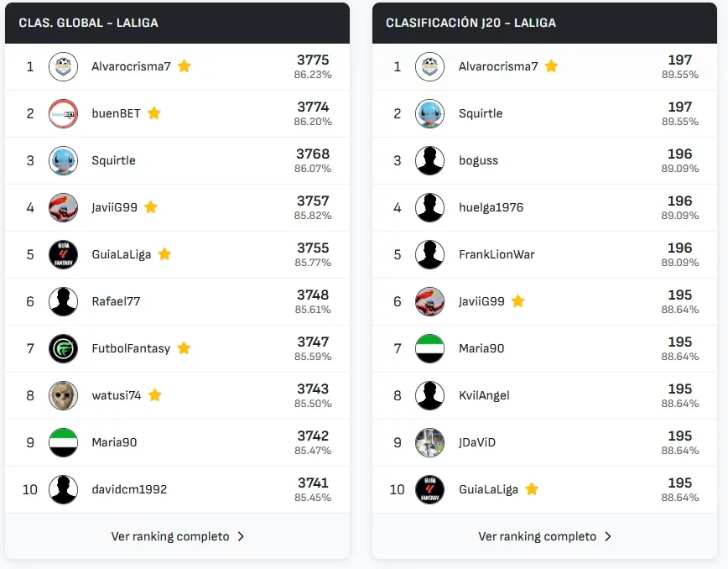Click the star beside watusi74
The height and width of the screenshot is (569, 728).
tap(155, 395)
